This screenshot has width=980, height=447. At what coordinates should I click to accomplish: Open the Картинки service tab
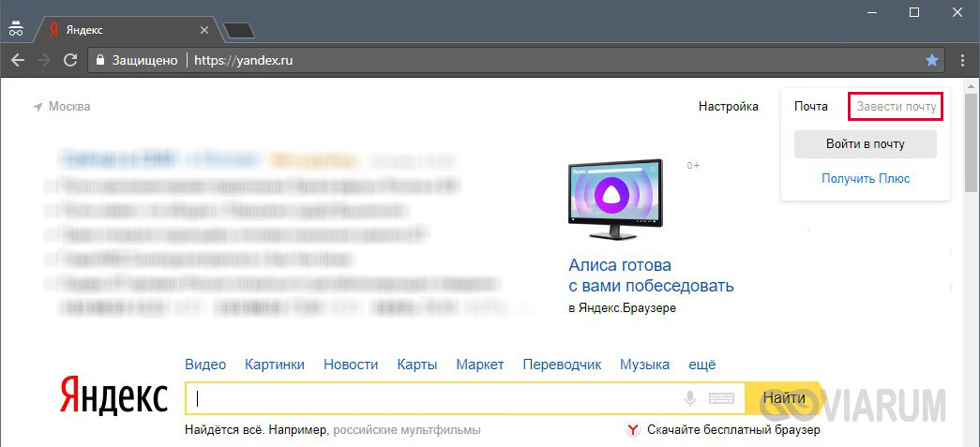click(x=275, y=365)
